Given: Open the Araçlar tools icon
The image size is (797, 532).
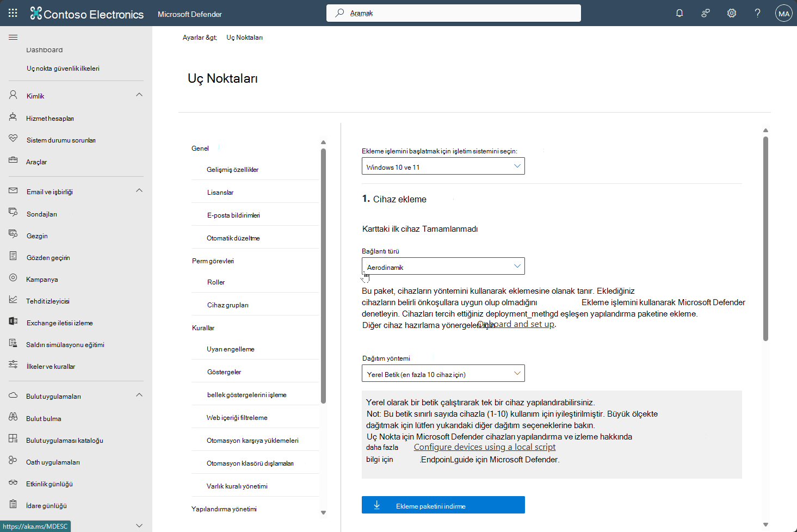Looking at the screenshot, I should 14,161.
